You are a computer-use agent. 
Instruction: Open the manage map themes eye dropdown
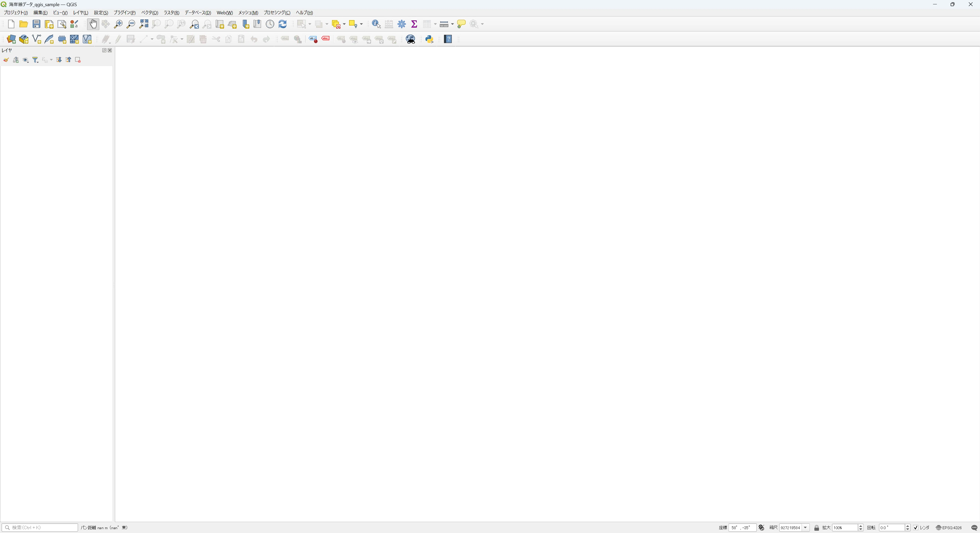pyautogui.click(x=26, y=60)
